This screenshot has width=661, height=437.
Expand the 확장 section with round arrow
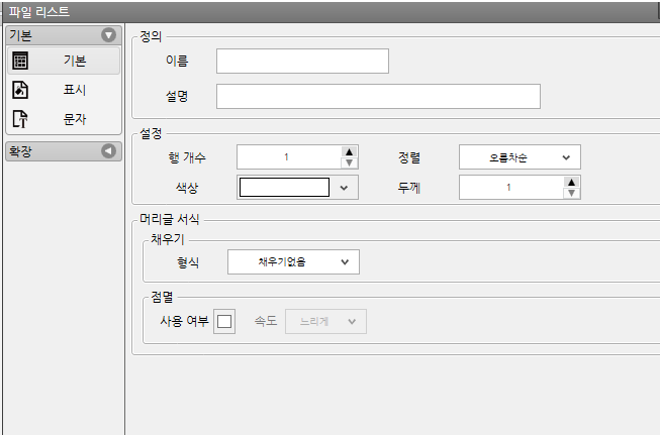109,151
